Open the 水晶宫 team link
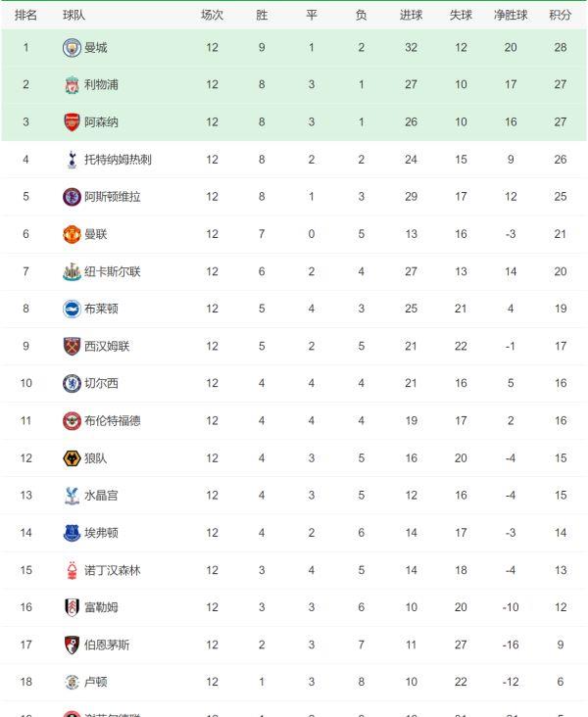This screenshot has height=717, width=588. point(101,496)
